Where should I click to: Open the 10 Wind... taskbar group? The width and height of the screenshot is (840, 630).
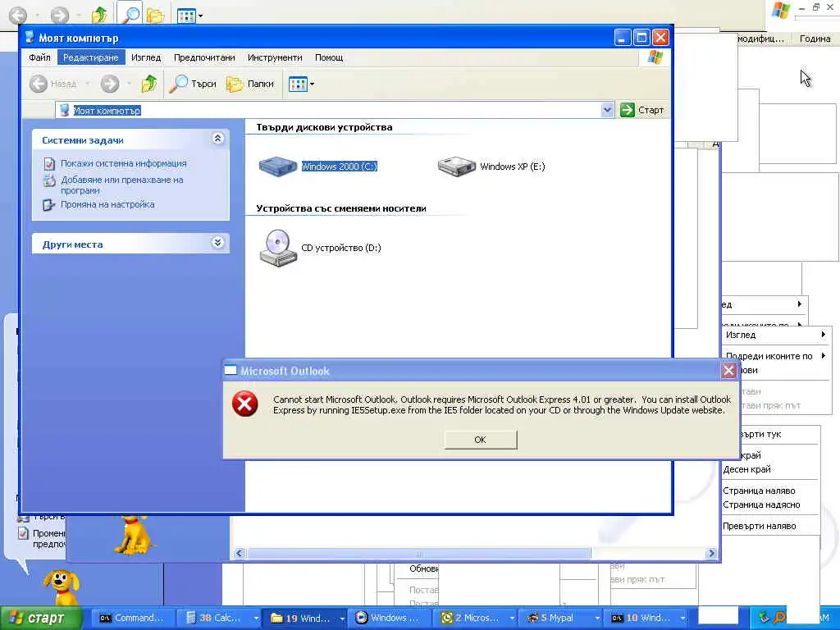click(646, 618)
